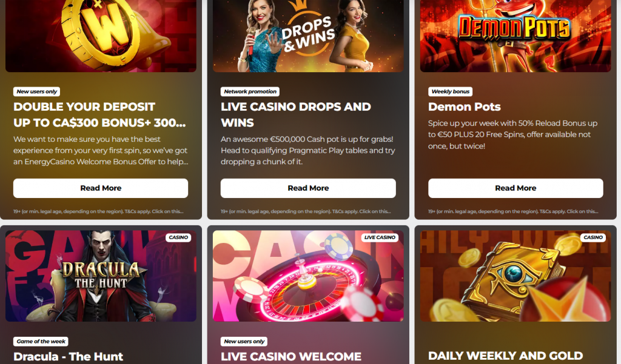
Task: Open Read More for Demon Pots
Action: (515, 188)
